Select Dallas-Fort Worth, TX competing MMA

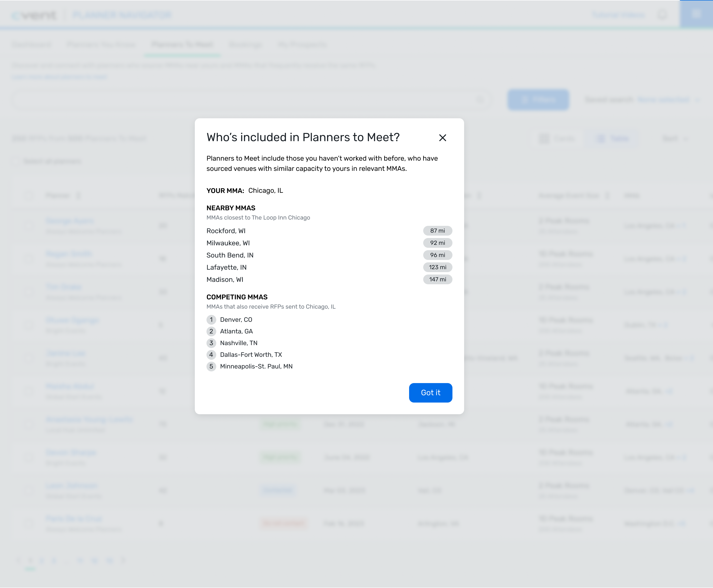(251, 355)
